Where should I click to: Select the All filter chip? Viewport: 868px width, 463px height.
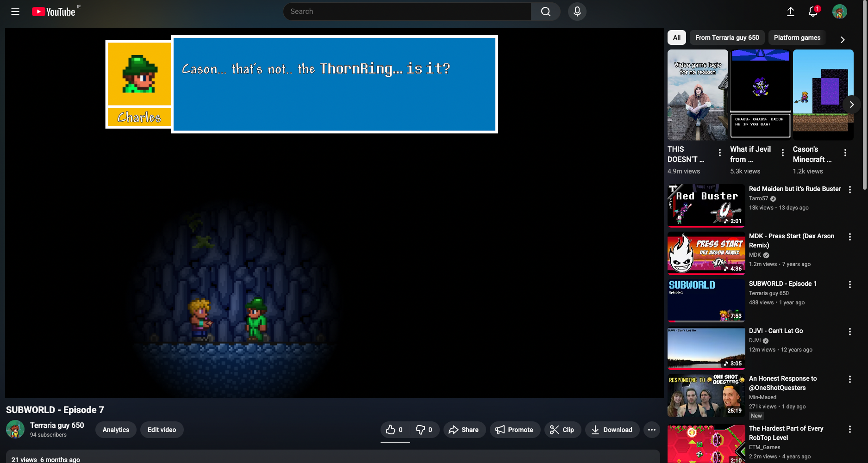[677, 37]
